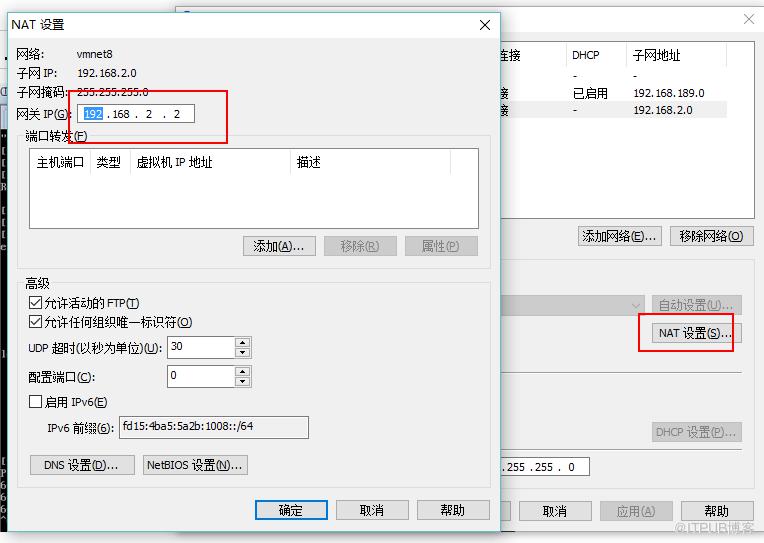The height and width of the screenshot is (543, 764).
Task: Open DNS 设置(D)... button
Action: click(x=82, y=465)
